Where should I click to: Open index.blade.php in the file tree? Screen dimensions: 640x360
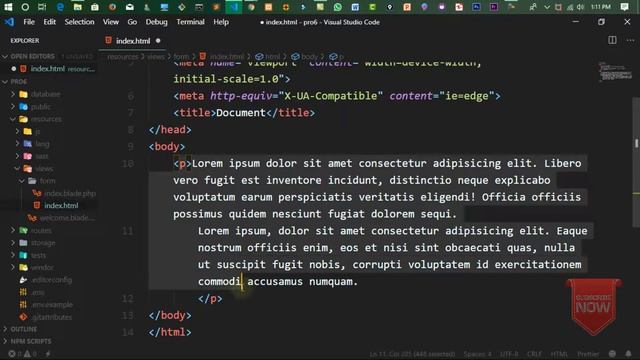[x=70, y=193]
